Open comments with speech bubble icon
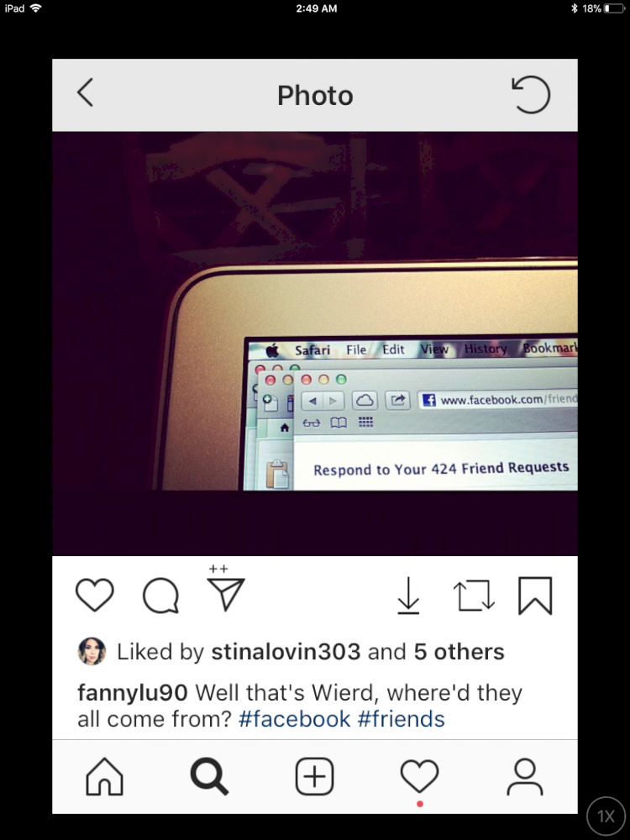Image resolution: width=630 pixels, height=840 pixels. (160, 596)
